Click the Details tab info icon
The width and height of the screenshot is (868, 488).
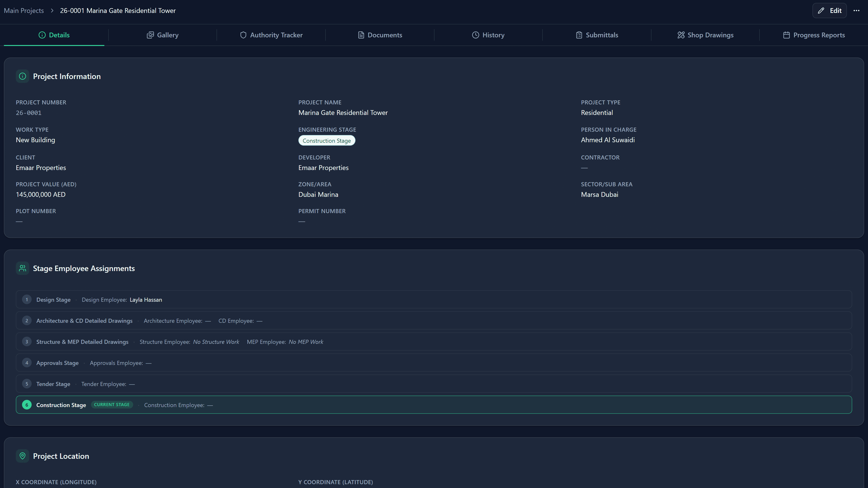(42, 35)
